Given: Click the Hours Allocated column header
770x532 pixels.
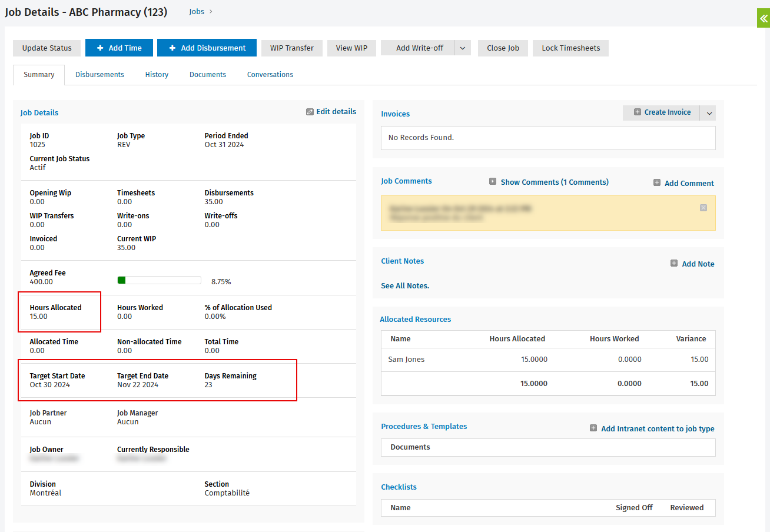Looking at the screenshot, I should [x=517, y=339].
